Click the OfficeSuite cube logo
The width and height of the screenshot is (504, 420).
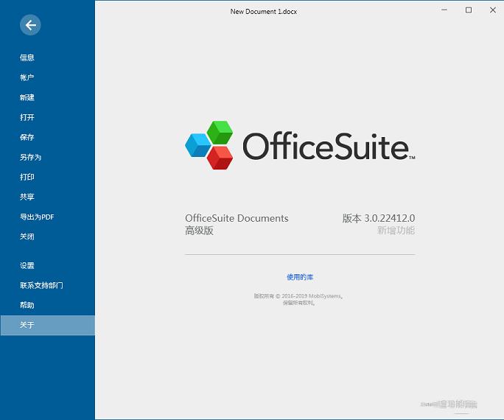(209, 145)
